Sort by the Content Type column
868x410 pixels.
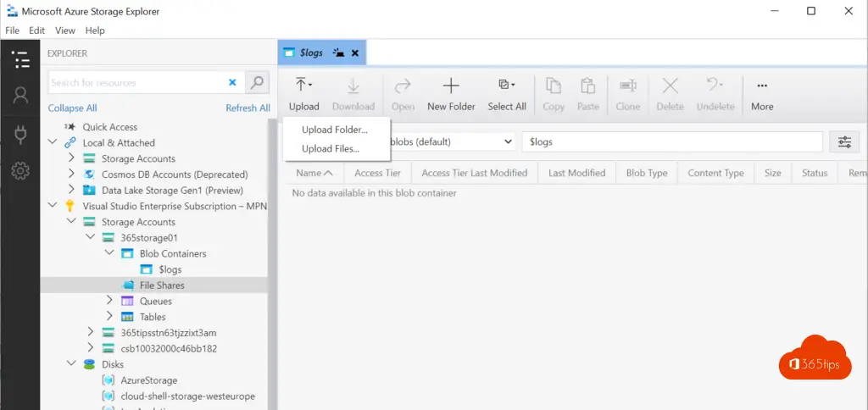715,173
